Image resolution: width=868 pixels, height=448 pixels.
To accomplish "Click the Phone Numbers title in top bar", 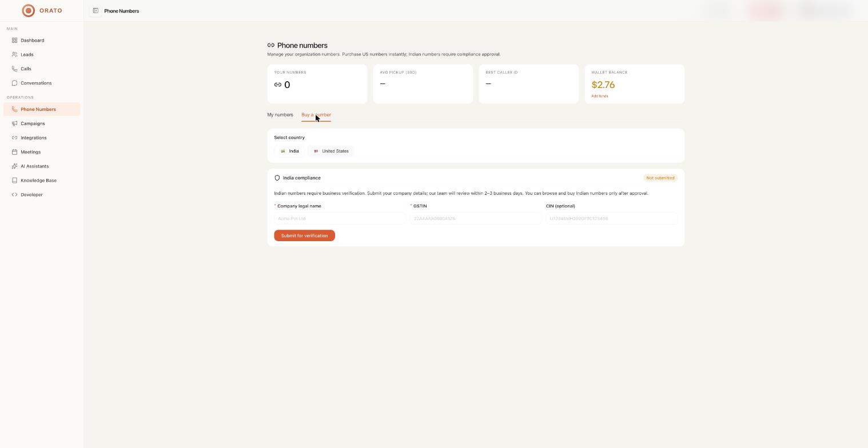I will 122,11.
